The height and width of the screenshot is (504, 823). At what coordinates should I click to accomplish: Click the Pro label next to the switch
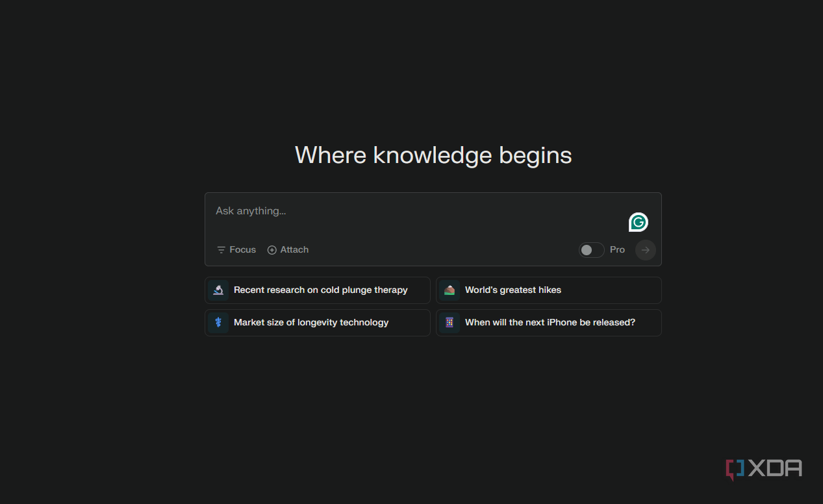pos(617,249)
